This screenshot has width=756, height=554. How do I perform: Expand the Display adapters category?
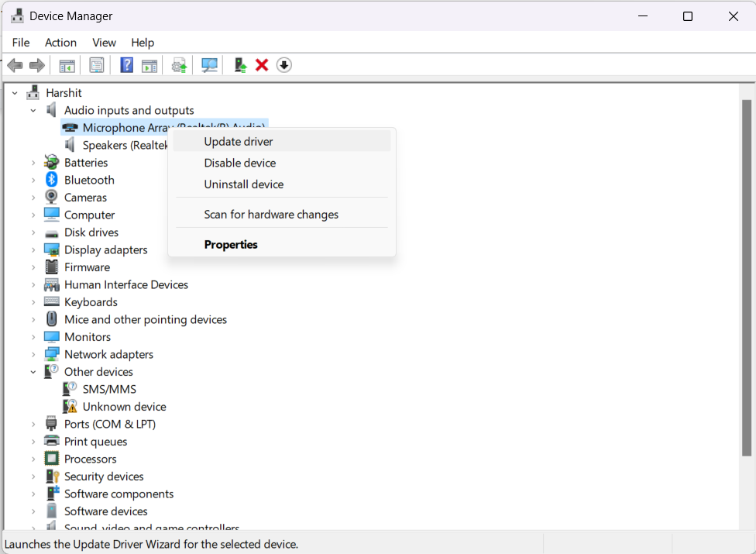point(33,250)
